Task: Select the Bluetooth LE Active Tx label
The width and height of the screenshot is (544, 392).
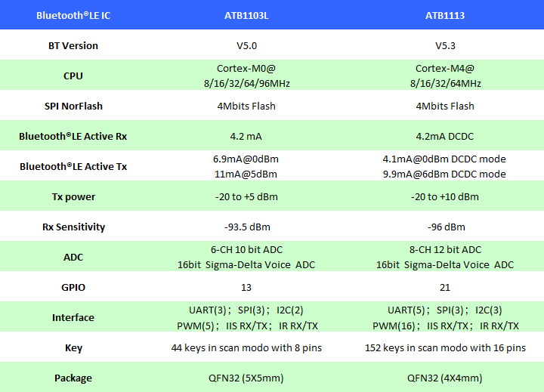Action: pos(73,166)
